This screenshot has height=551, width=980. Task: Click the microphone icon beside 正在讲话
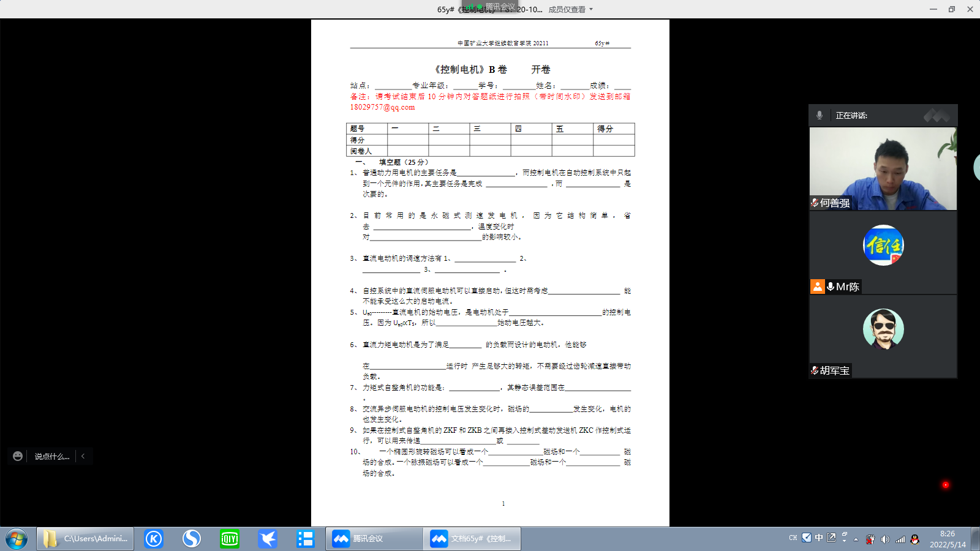pos(820,115)
